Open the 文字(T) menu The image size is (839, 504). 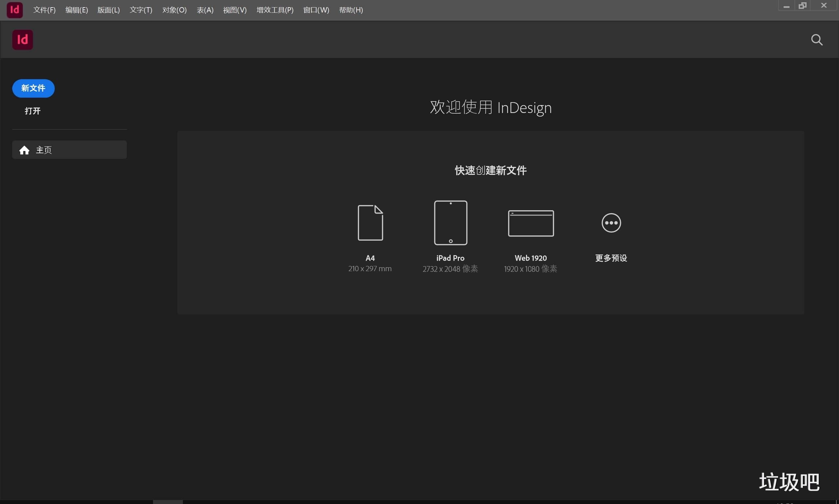point(141,10)
